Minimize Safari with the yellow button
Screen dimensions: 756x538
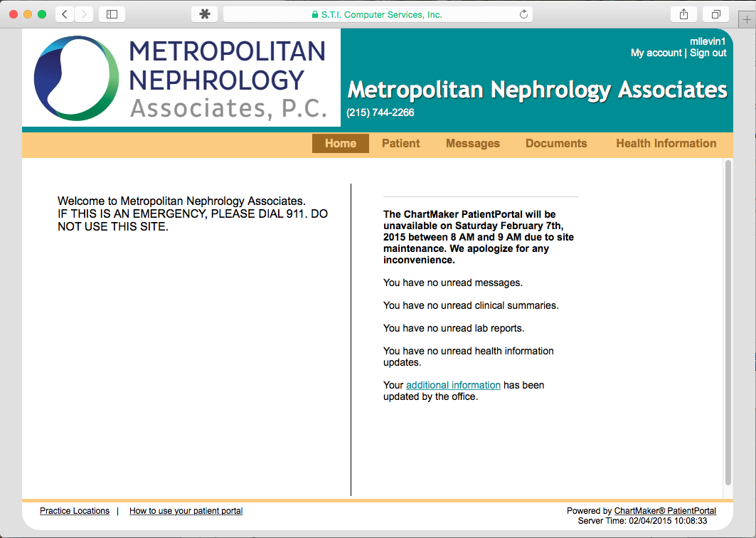pyautogui.click(x=28, y=14)
